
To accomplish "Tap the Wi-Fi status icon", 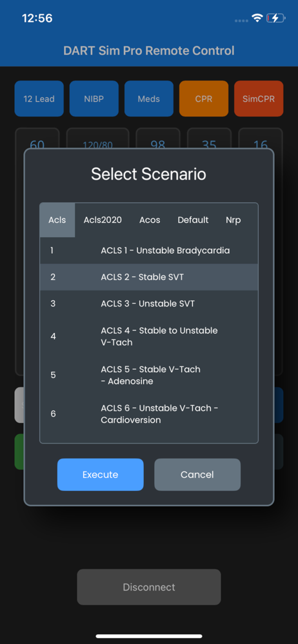I will pos(257,18).
